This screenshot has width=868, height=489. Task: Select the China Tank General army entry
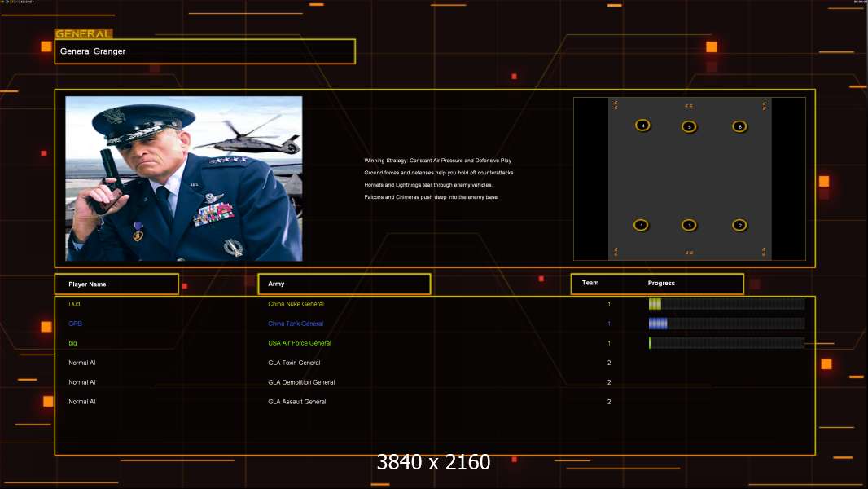[296, 324]
